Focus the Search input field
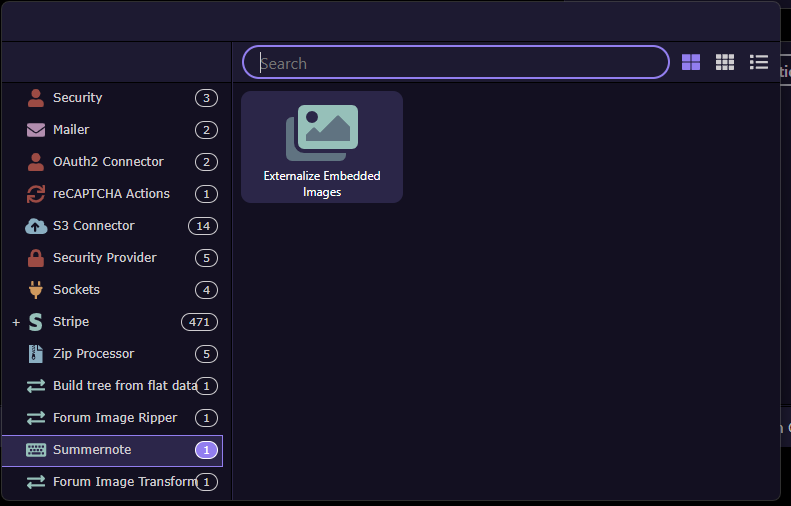Viewport: 791px width, 506px height. click(456, 63)
